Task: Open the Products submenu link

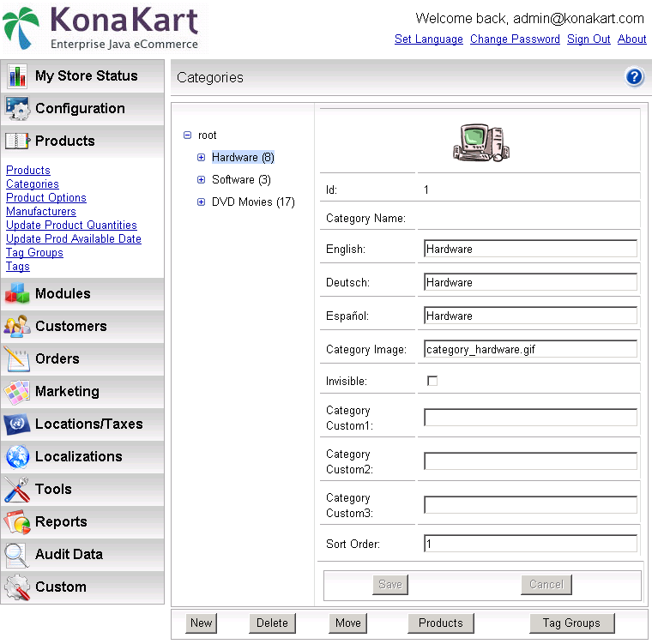Action: tap(28, 170)
